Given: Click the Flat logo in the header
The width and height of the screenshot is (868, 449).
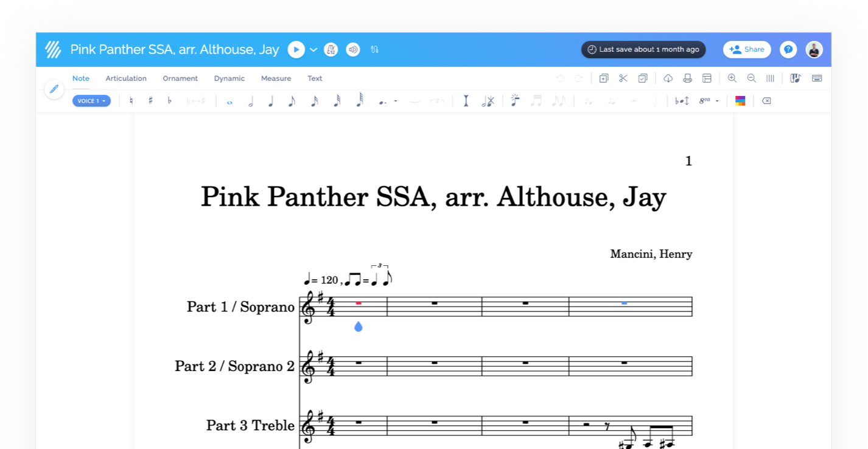Looking at the screenshot, I should click(53, 49).
